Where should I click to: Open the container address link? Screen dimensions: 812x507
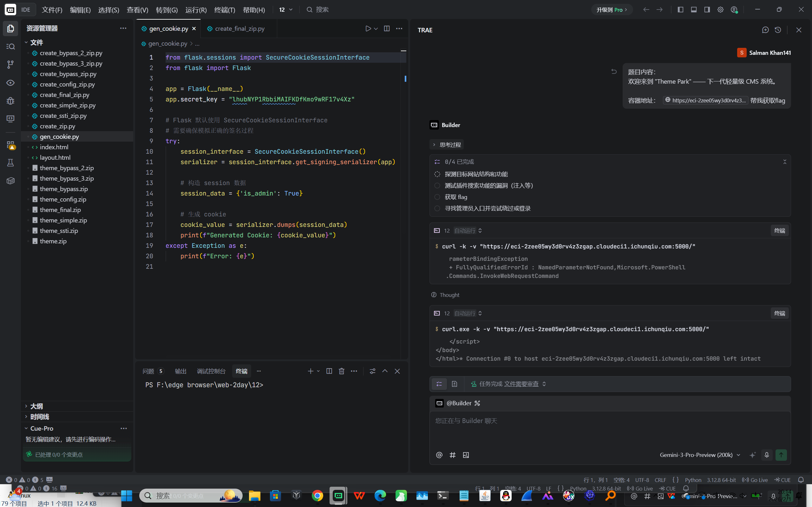(705, 100)
